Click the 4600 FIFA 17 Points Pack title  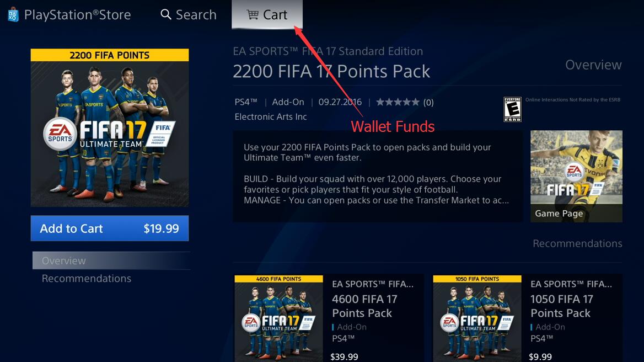pyautogui.click(x=364, y=306)
